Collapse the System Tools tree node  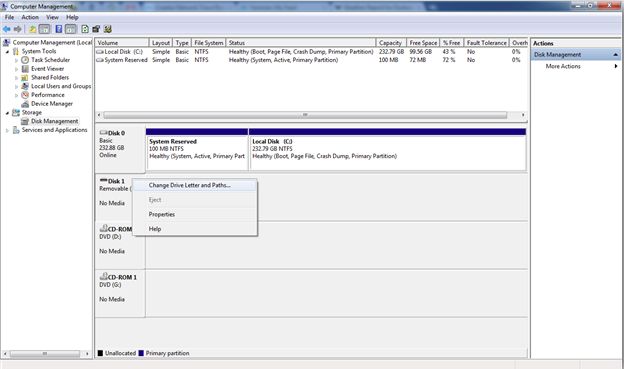pyautogui.click(x=7, y=51)
